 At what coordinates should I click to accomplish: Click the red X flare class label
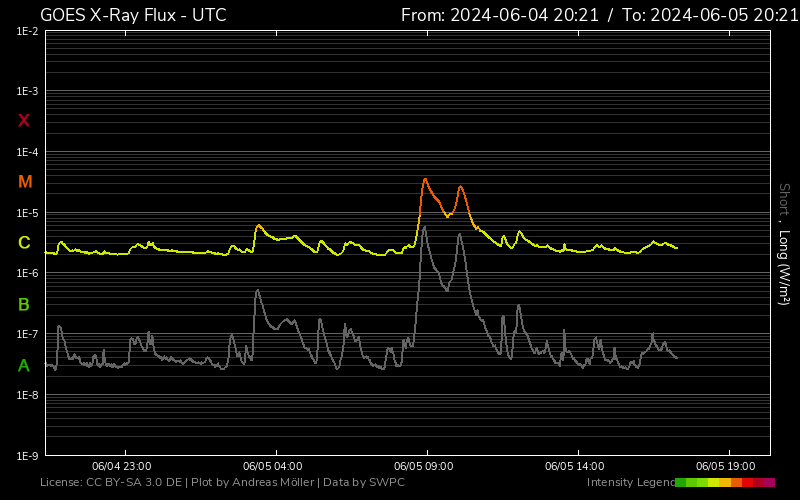pos(24,121)
